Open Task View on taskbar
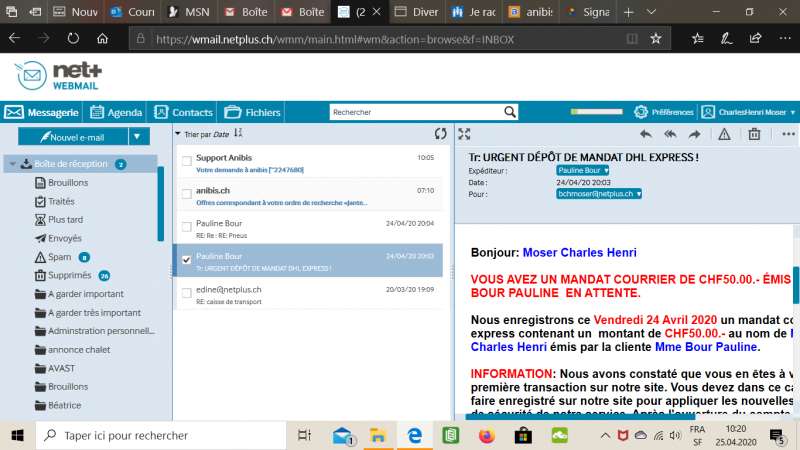The width and height of the screenshot is (800, 450). click(x=305, y=435)
